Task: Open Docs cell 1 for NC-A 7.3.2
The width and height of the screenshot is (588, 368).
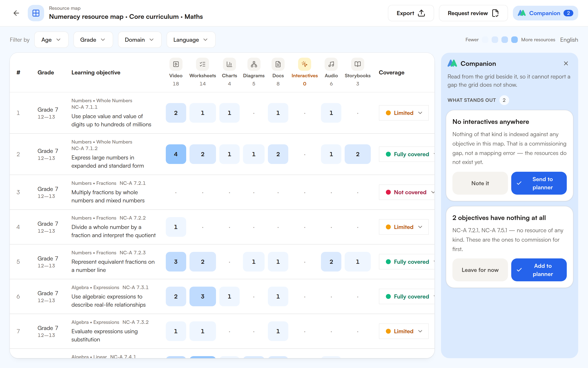Action: pos(278,331)
